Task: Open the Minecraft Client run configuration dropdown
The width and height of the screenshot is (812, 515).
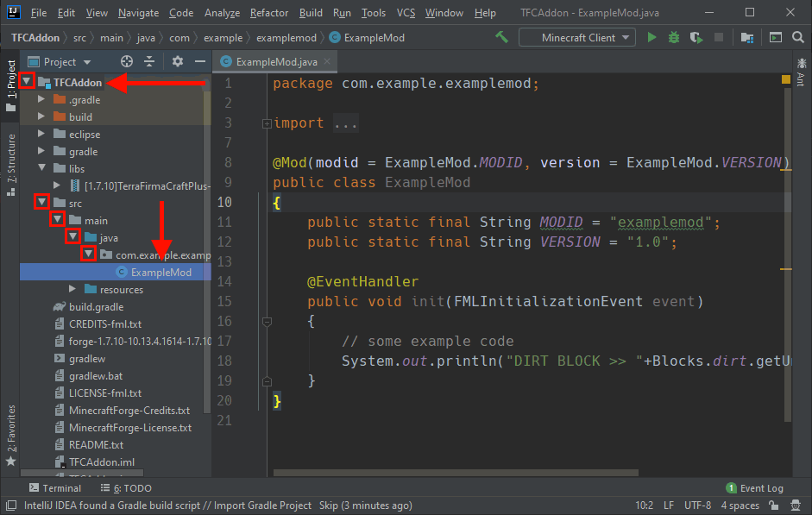Action: (x=577, y=37)
